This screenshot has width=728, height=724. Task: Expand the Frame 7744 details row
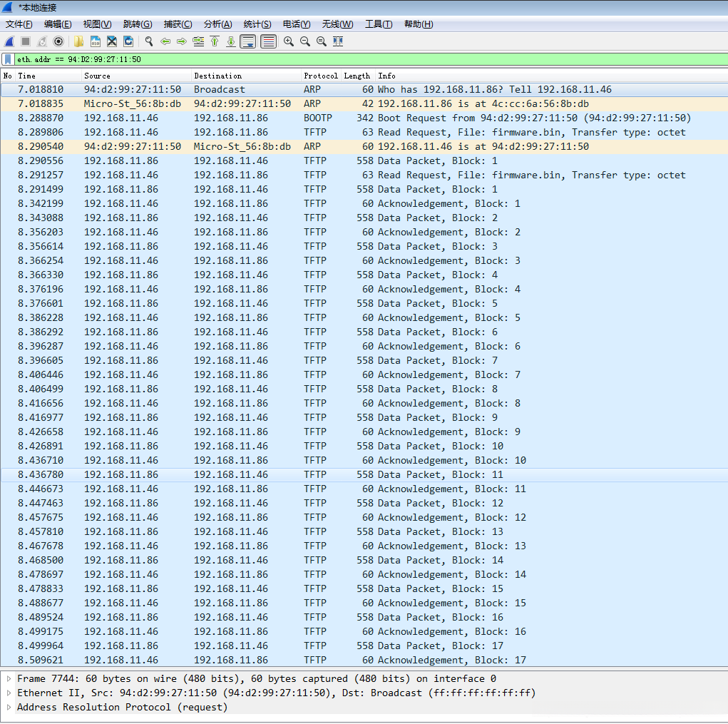coord(9,679)
